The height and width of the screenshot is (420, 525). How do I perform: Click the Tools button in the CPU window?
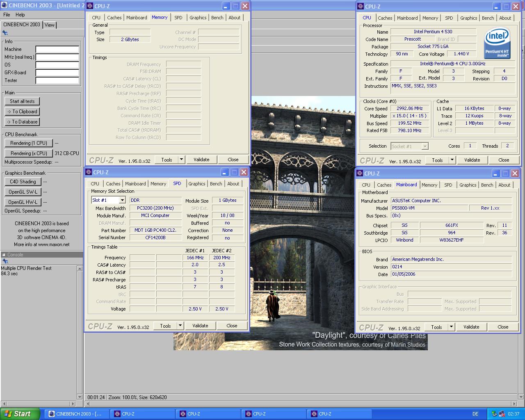(437, 160)
